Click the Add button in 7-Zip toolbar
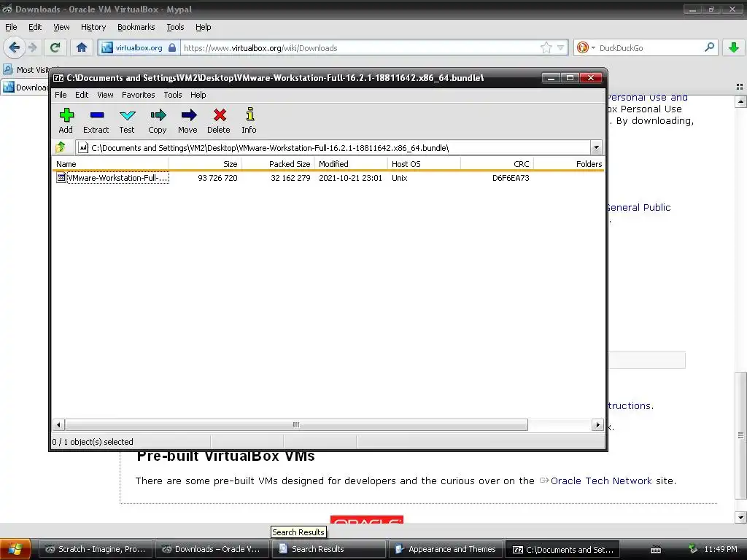The image size is (747, 560). point(66,120)
